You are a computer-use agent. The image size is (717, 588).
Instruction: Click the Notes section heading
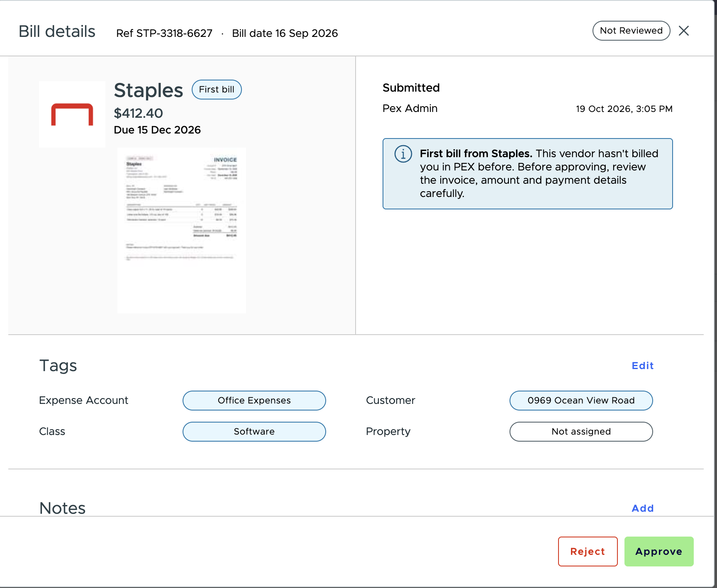(x=62, y=508)
